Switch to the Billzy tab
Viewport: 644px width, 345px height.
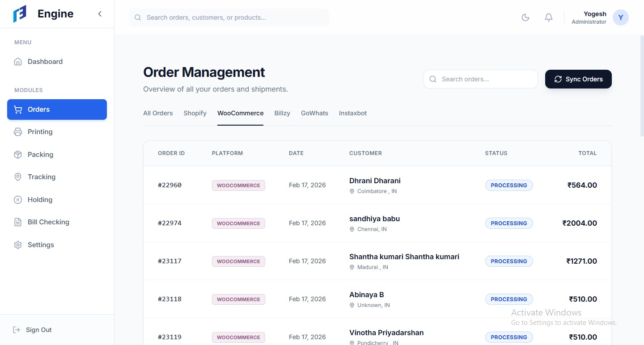[x=282, y=113]
